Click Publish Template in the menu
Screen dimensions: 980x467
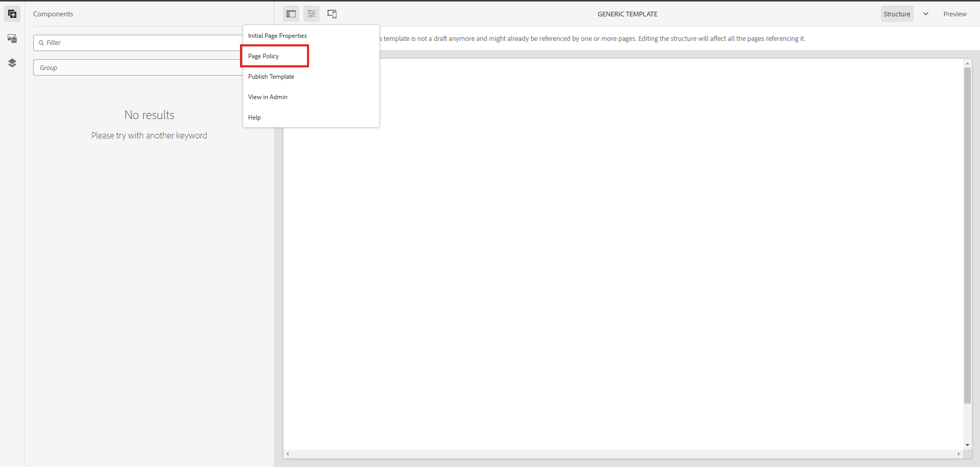[x=271, y=77]
